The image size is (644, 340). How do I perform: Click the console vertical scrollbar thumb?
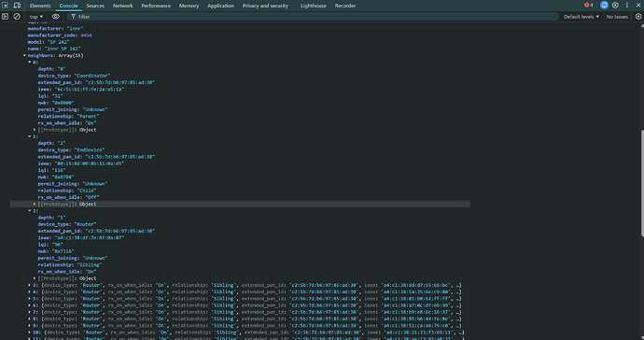click(x=642, y=183)
